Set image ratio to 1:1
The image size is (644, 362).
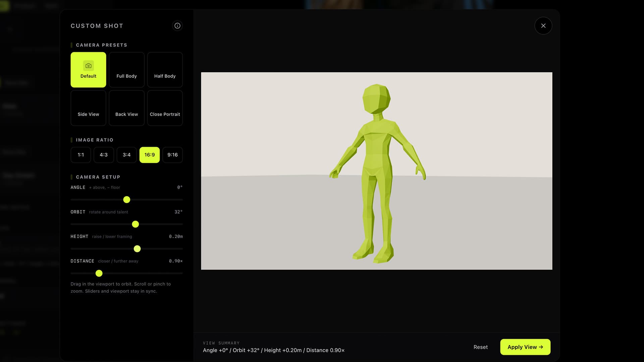[80, 155]
